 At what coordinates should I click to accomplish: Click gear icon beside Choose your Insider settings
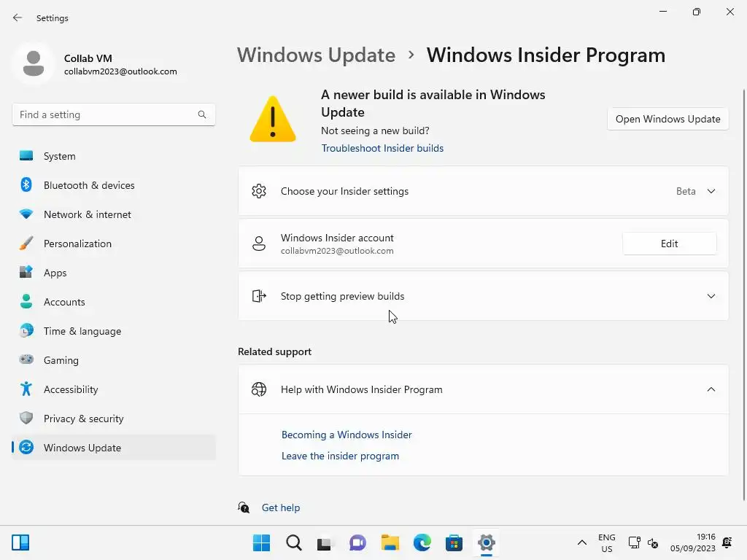coord(259,191)
